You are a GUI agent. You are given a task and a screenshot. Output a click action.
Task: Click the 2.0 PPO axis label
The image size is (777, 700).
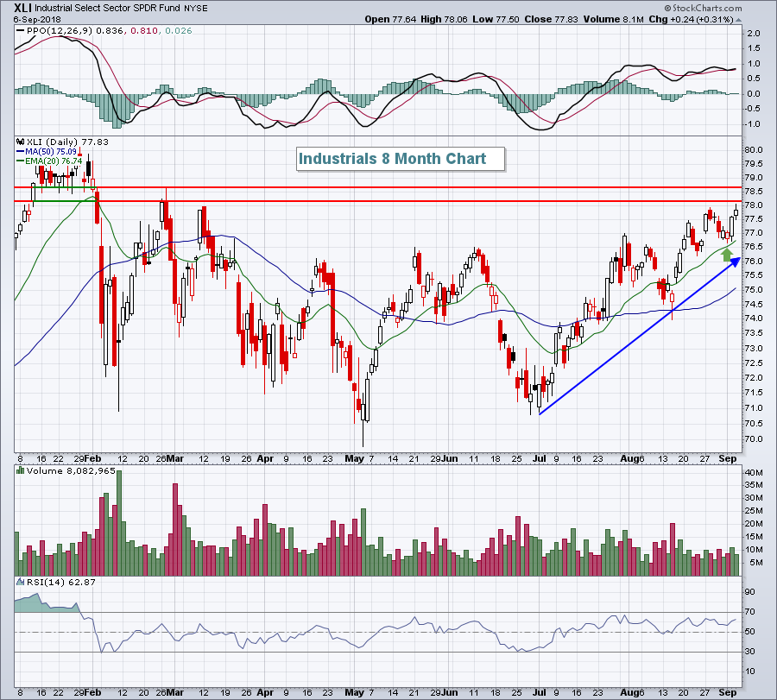pyautogui.click(x=754, y=33)
